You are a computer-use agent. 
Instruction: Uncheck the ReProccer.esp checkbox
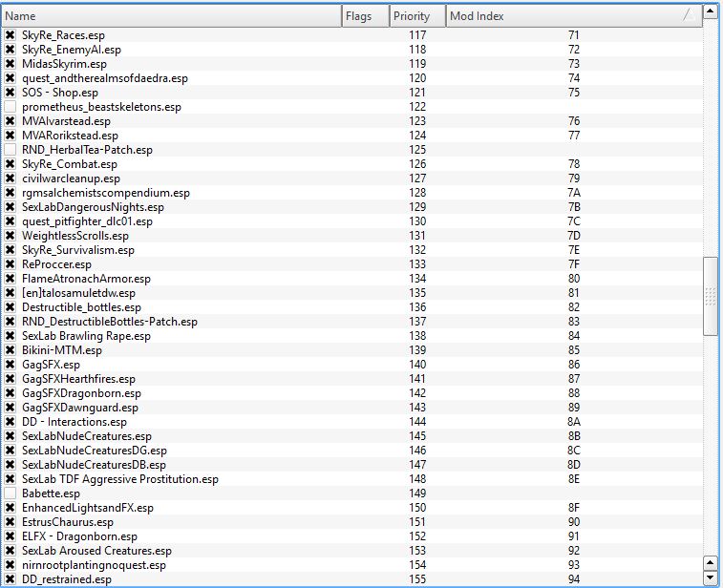(x=11, y=264)
